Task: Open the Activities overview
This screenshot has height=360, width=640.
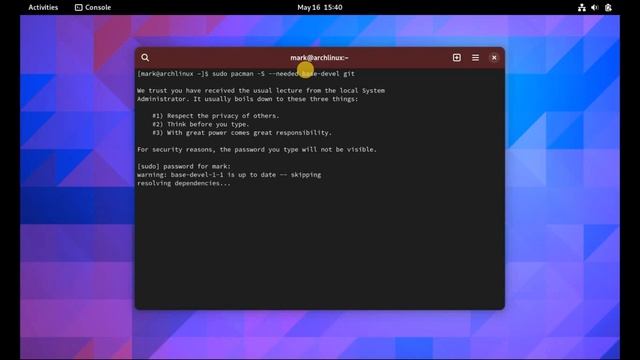Action: pos(43,7)
